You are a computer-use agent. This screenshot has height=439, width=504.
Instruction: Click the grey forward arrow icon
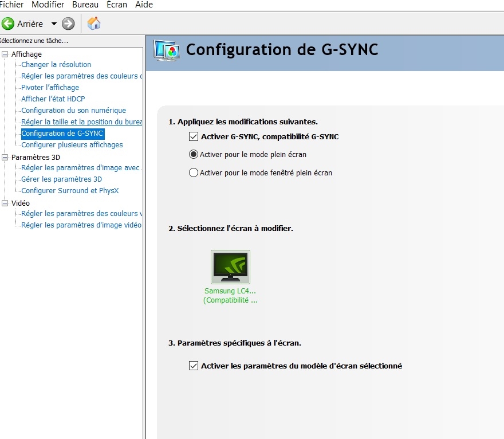click(x=68, y=23)
